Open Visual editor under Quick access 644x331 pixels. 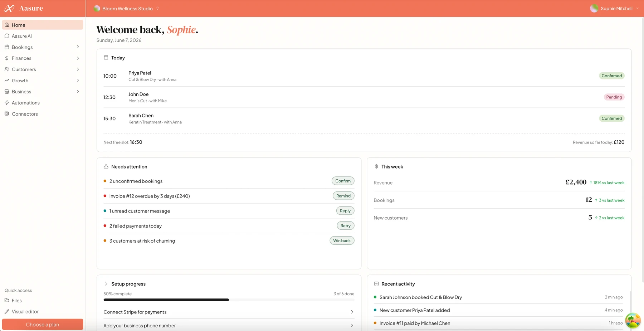tap(43, 312)
